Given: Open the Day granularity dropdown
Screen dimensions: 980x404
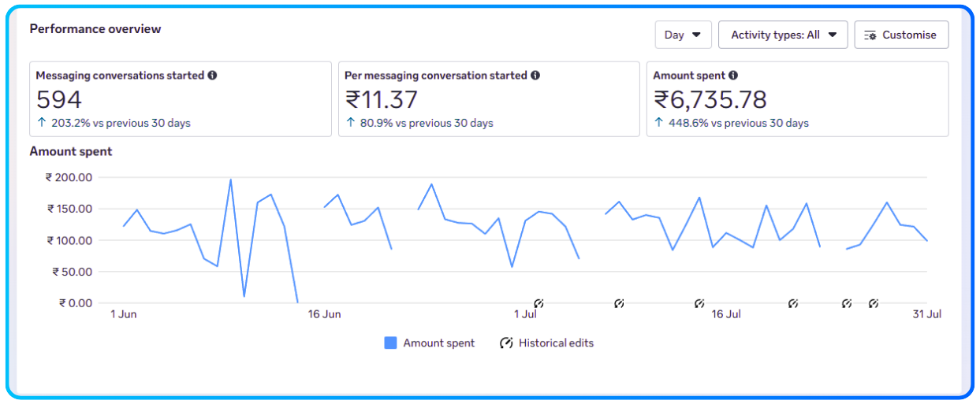Looking at the screenshot, I should pos(683,35).
